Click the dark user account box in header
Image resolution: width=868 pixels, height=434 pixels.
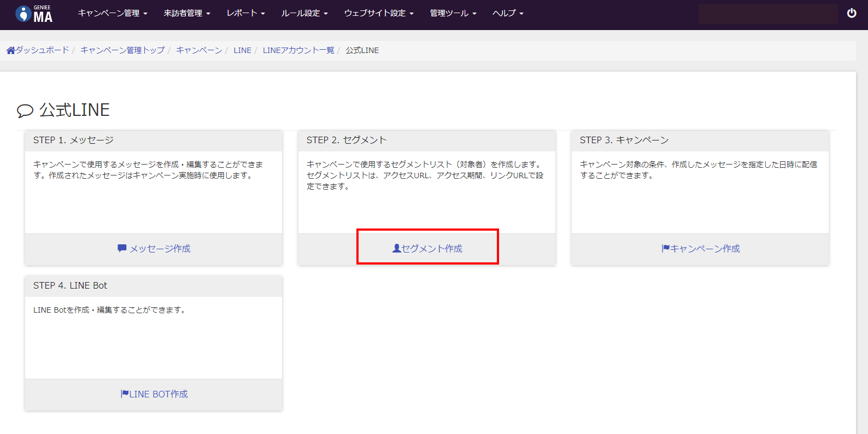tap(768, 14)
